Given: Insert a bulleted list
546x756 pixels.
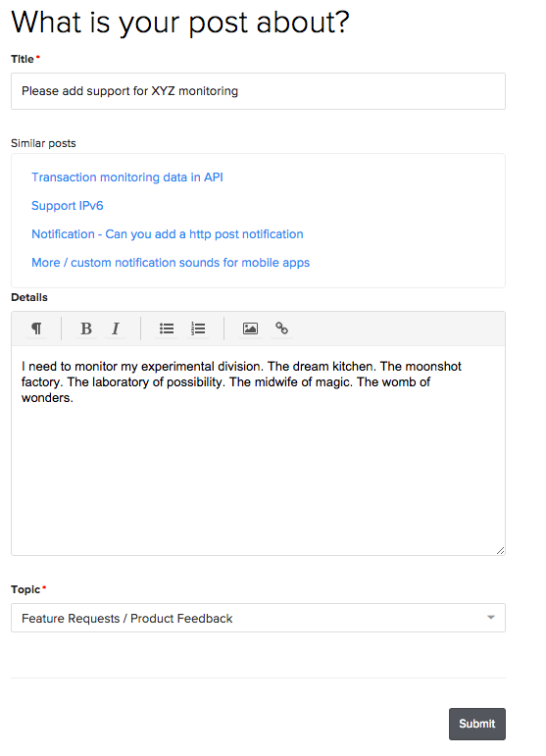Looking at the screenshot, I should pos(167,328).
